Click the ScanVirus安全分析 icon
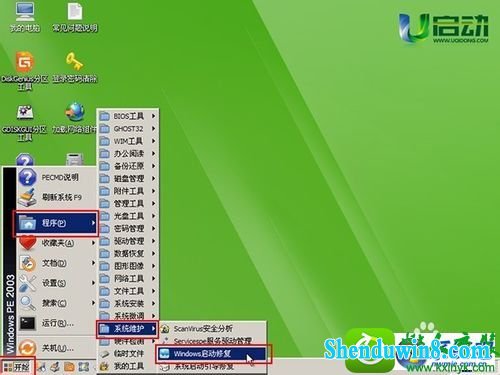500x375 pixels. [165, 329]
